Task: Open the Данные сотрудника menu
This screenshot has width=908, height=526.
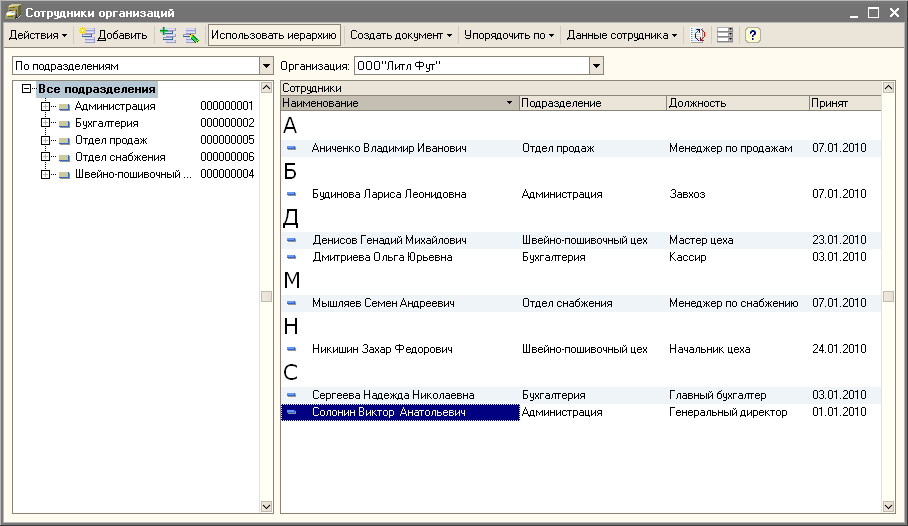Action: coord(621,35)
